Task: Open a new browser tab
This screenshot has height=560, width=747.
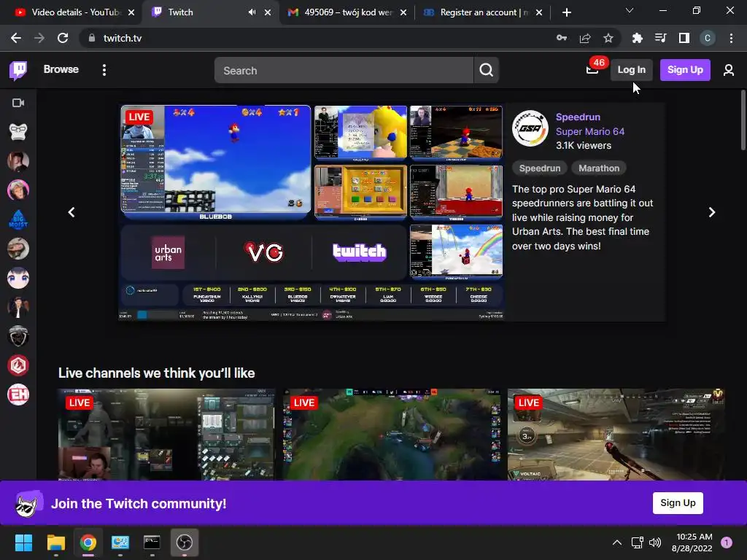Action: coord(566,12)
